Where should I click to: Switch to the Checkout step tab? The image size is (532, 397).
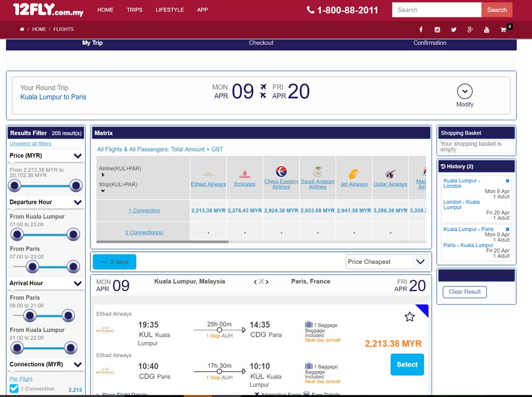point(261,43)
